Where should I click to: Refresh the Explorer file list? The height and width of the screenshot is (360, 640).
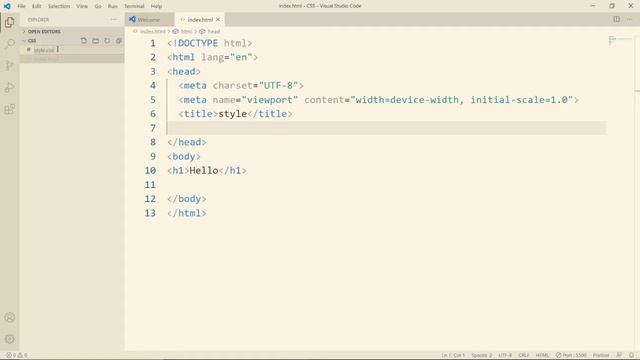click(x=107, y=40)
